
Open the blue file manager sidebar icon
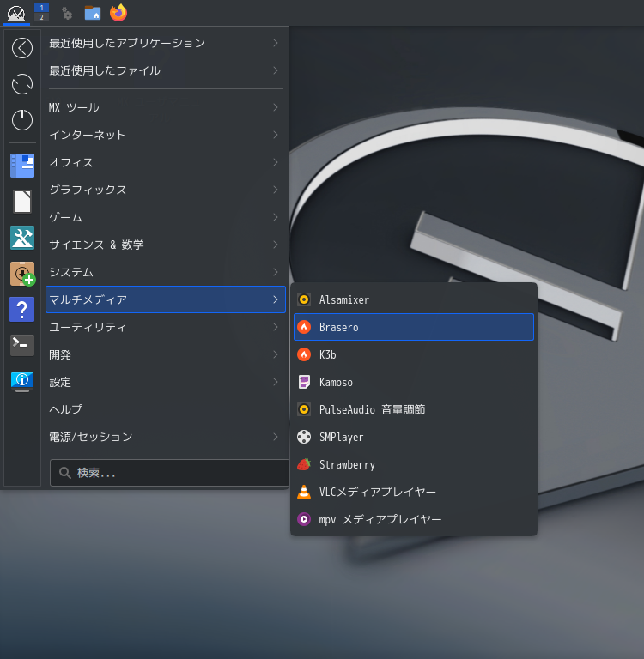point(22,165)
